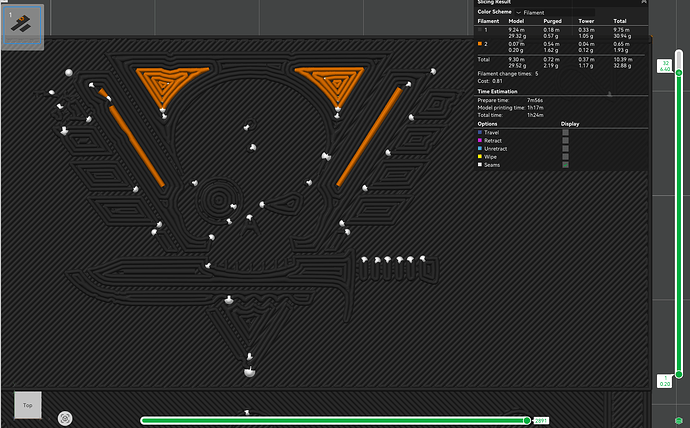
Task: Click the magenta Retract color marker
Action: 480,140
